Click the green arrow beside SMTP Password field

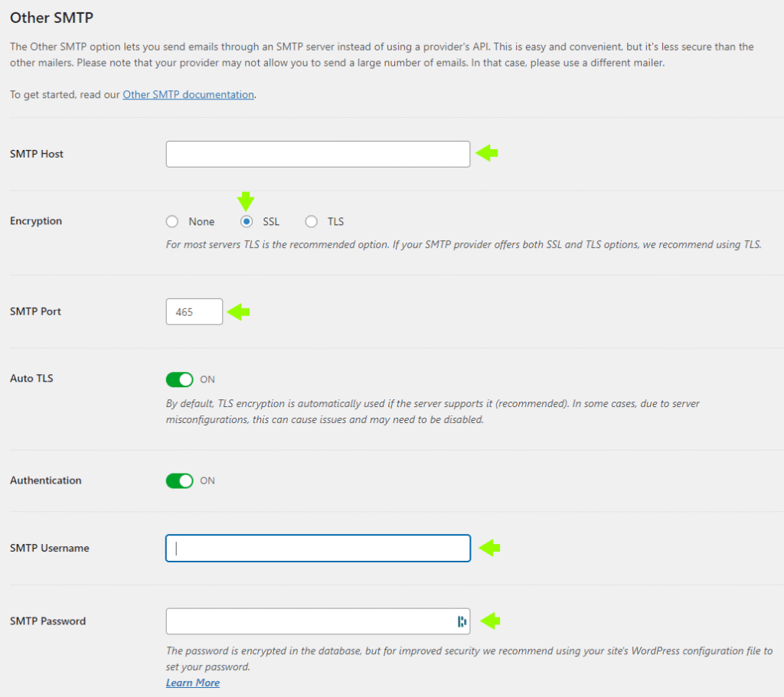coord(489,621)
